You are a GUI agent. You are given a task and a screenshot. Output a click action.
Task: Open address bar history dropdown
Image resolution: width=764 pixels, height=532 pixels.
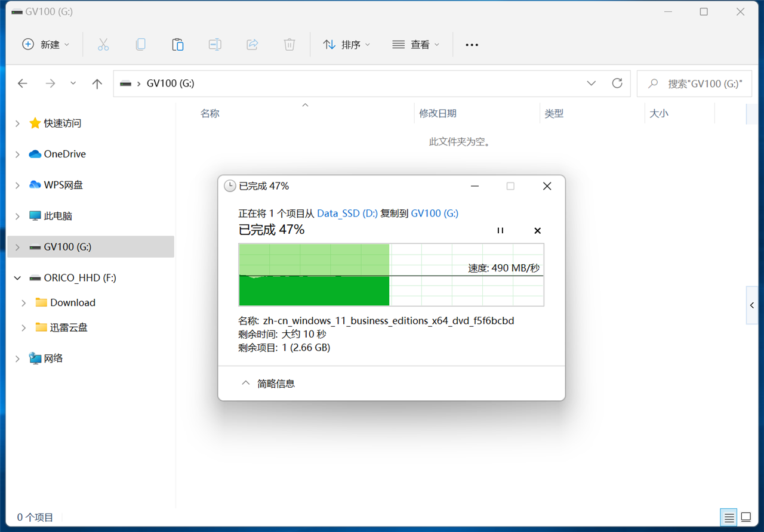tap(591, 83)
